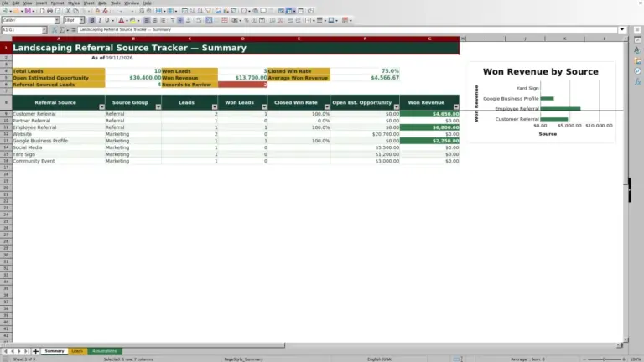The width and height of the screenshot is (644, 362).
Task: Open the Format menu
Action: (57, 3)
